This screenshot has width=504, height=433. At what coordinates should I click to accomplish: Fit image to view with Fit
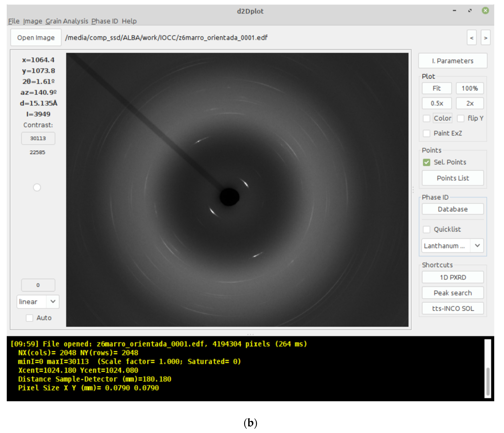[437, 88]
